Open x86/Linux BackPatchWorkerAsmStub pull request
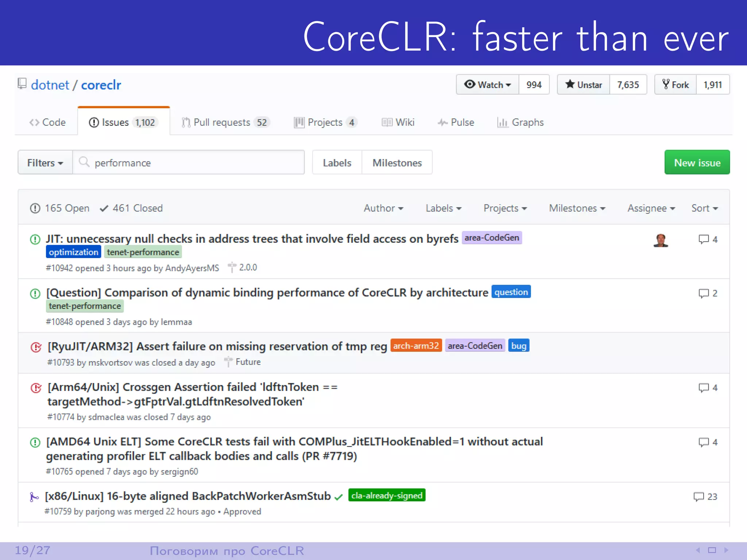 188,496
